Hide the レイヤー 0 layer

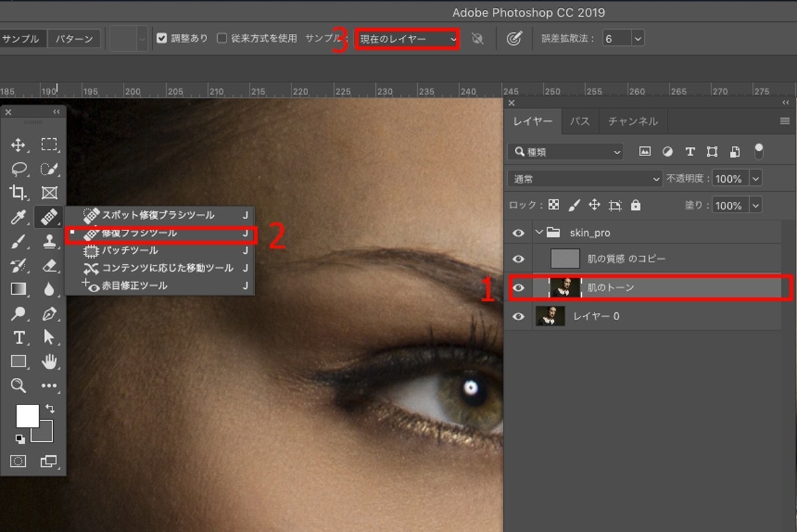point(518,316)
